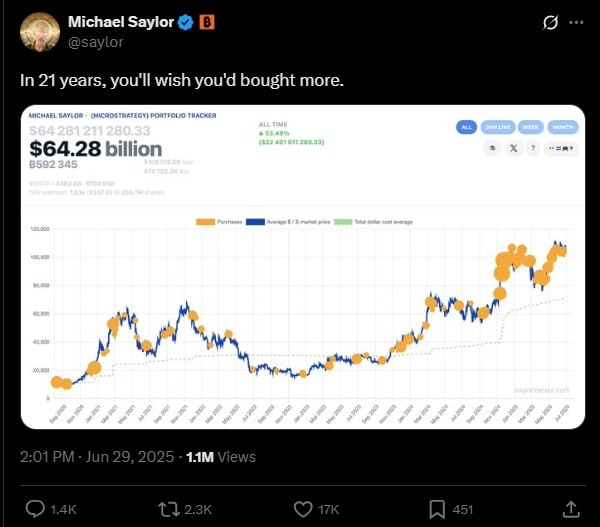This screenshot has height=527, width=600.
Task: Click the X share icon in tracker
Action: tap(513, 148)
